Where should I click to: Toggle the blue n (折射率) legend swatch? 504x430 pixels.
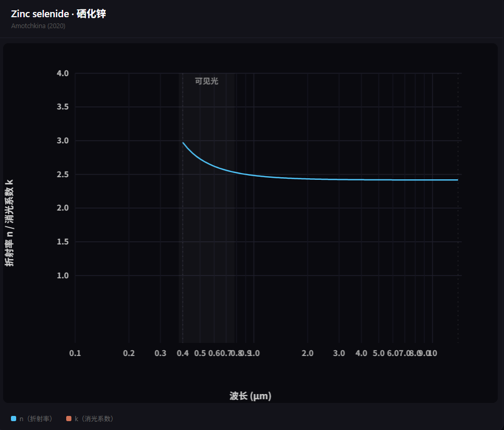14,419
